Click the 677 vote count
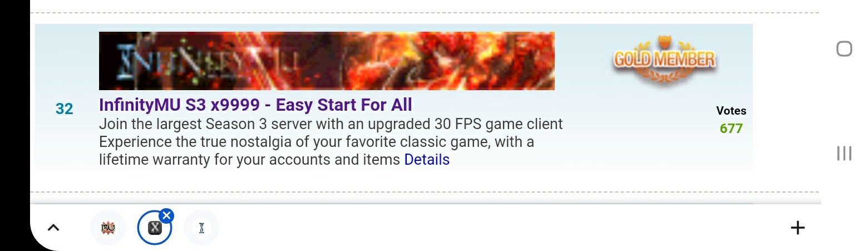Image resolution: width=868 pixels, height=251 pixels. pyautogui.click(x=731, y=129)
